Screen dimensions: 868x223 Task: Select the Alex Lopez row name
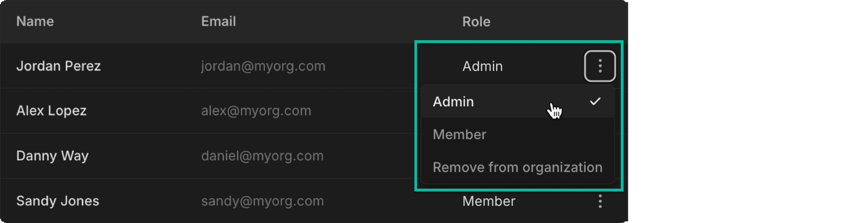click(x=51, y=111)
